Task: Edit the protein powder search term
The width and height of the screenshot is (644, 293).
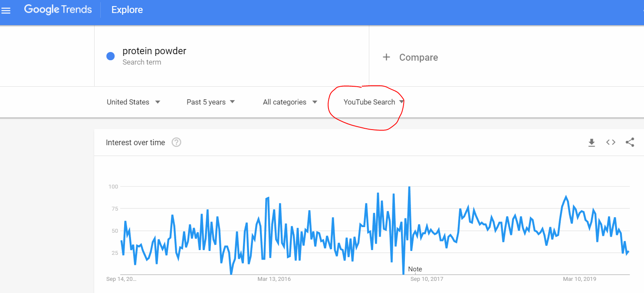Action: 154,51
